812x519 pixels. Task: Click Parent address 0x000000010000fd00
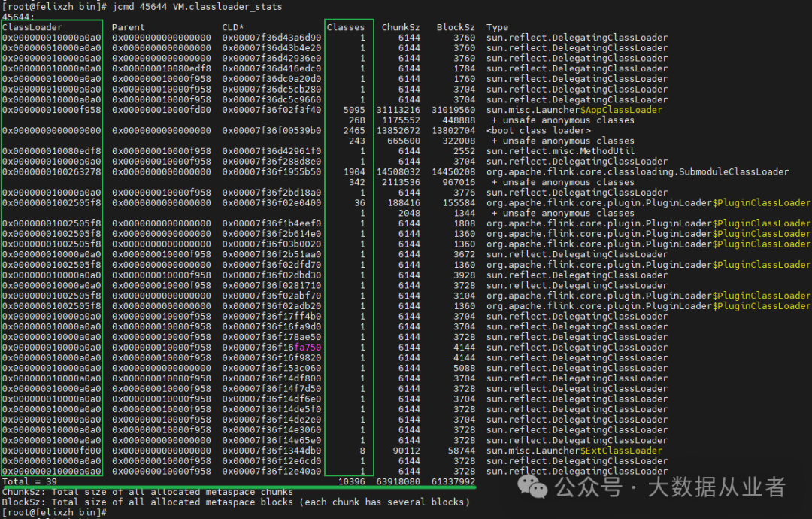(x=162, y=110)
